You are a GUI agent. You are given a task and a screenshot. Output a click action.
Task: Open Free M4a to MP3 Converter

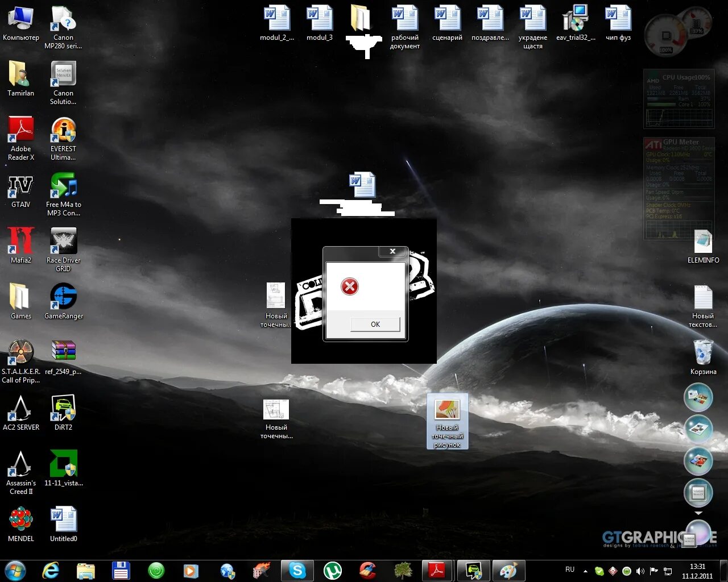click(63, 194)
